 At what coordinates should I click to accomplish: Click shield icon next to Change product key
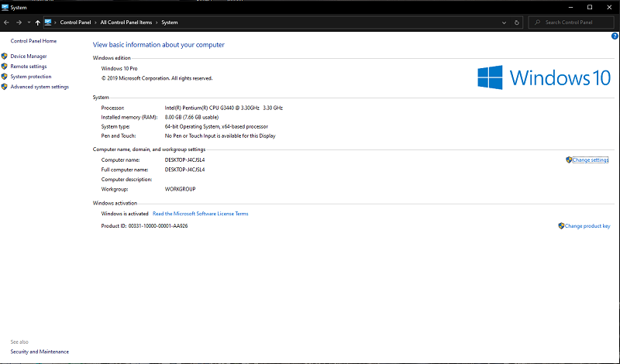pyautogui.click(x=561, y=225)
